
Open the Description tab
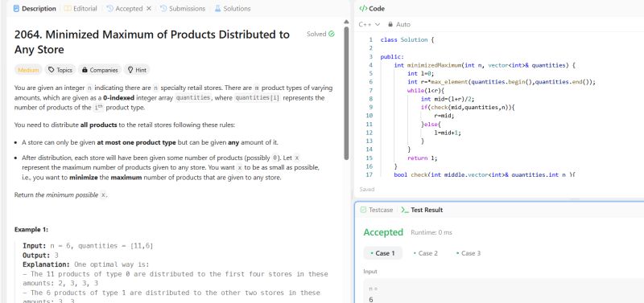(35, 9)
